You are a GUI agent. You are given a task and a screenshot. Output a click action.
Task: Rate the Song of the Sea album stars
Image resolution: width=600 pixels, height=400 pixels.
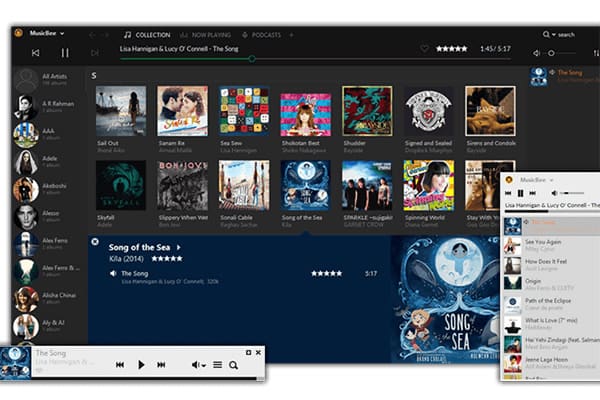tap(167, 259)
